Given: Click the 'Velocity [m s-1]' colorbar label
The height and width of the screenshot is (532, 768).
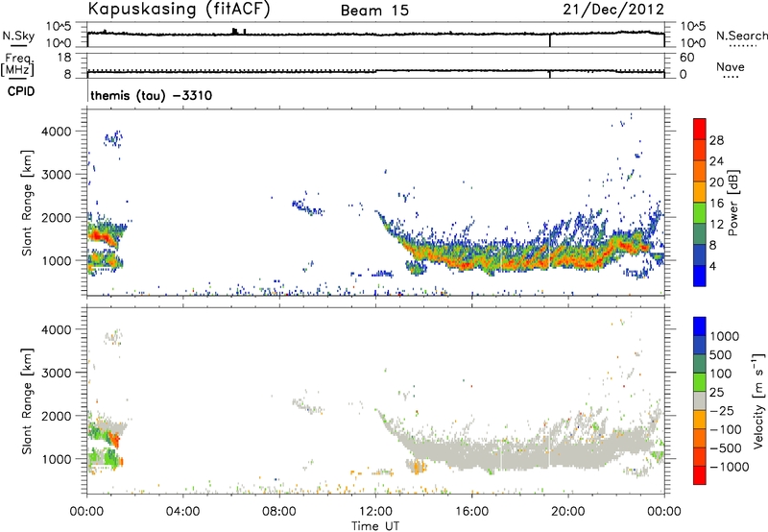Looking at the screenshot, I should 758,399.
